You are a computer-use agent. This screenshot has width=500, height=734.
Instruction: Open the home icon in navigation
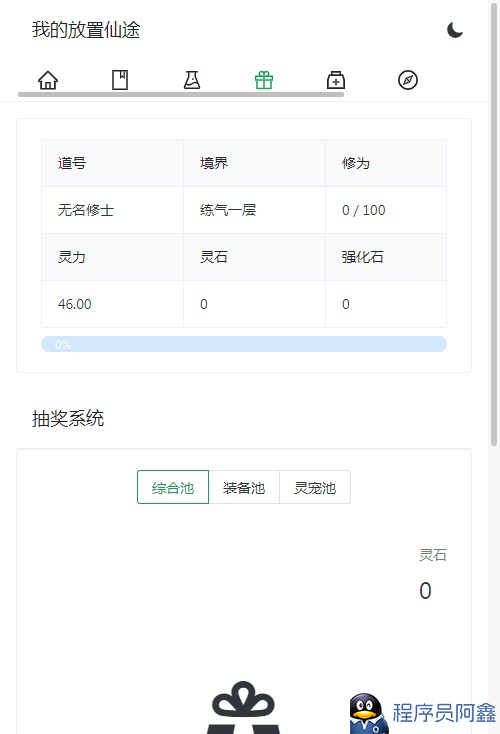tap(48, 80)
